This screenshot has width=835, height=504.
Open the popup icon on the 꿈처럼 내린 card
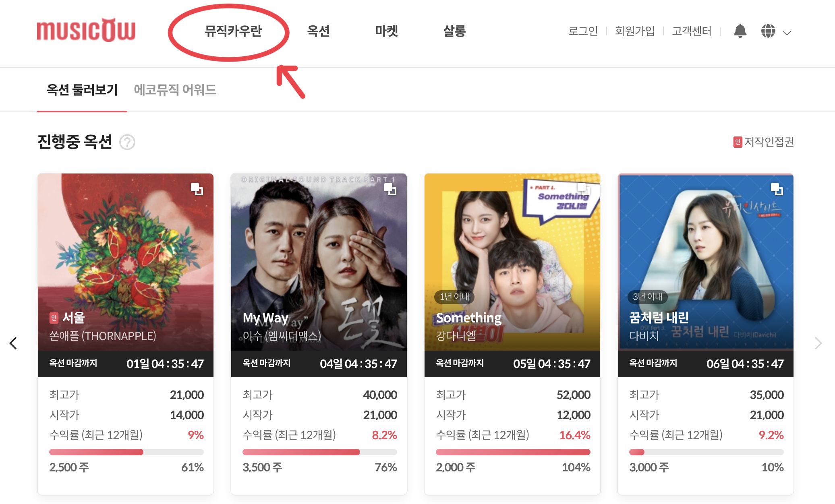pyautogui.click(x=777, y=189)
